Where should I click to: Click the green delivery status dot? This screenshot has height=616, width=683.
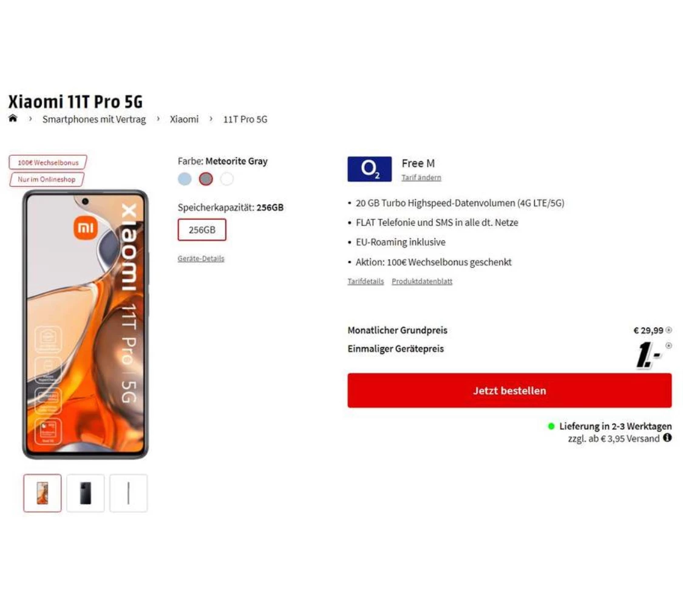point(551,426)
